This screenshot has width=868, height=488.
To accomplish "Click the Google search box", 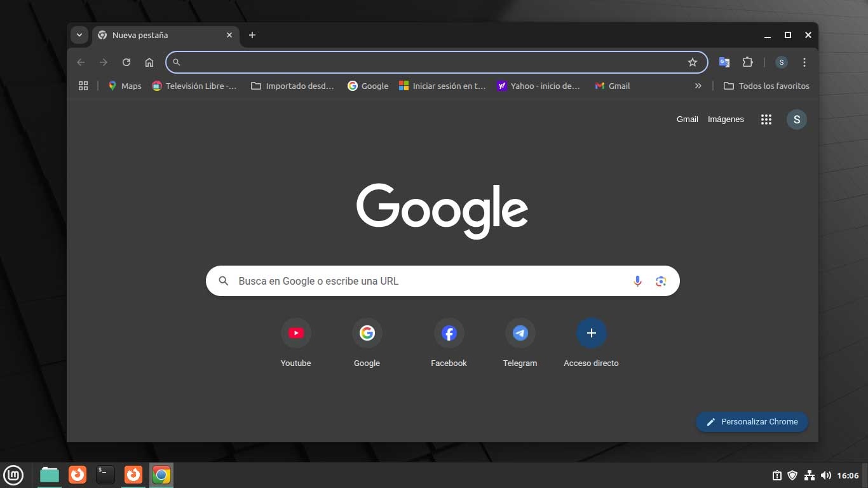I will coord(443,281).
